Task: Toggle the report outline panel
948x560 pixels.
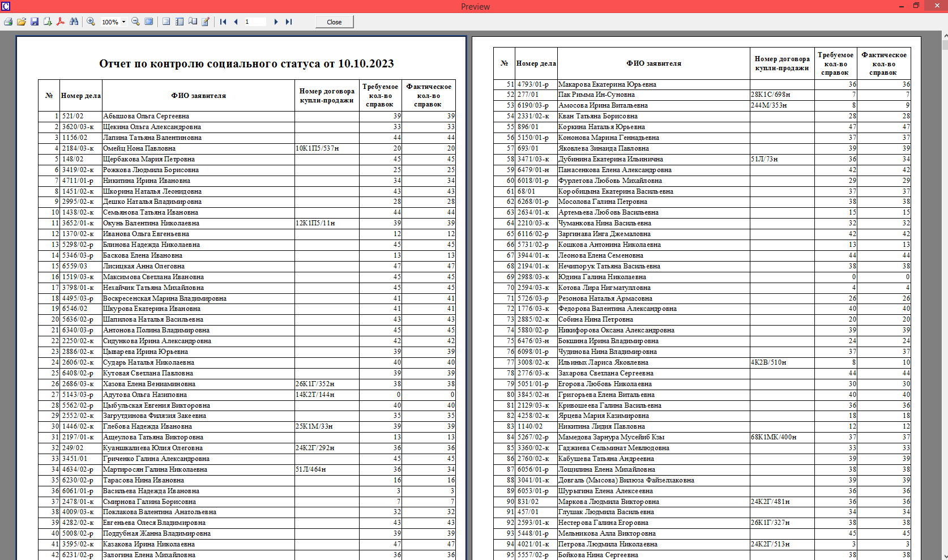Action: 166,22
